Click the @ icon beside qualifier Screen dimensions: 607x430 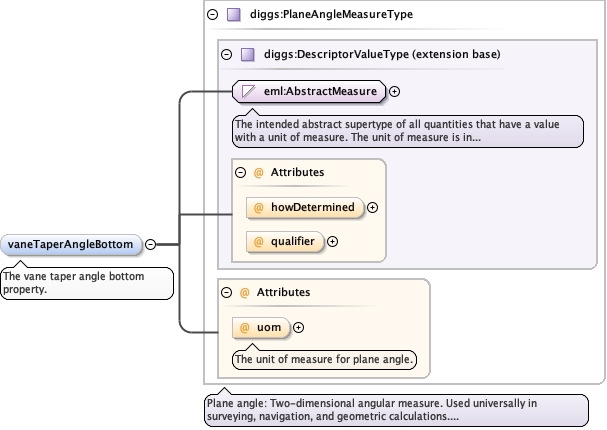click(257, 241)
